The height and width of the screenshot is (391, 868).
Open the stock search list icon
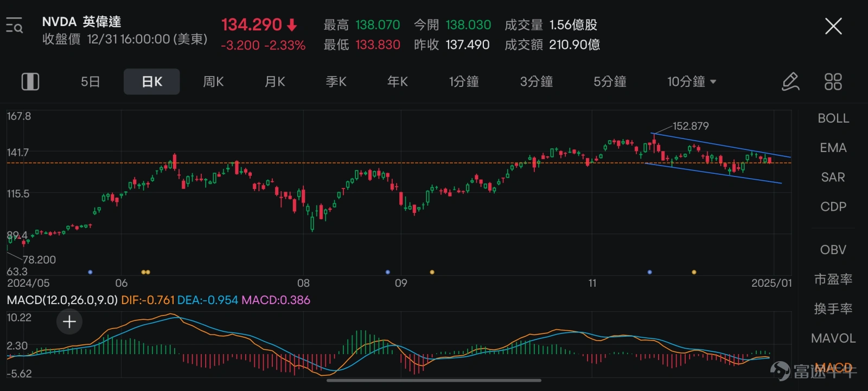pos(14,26)
